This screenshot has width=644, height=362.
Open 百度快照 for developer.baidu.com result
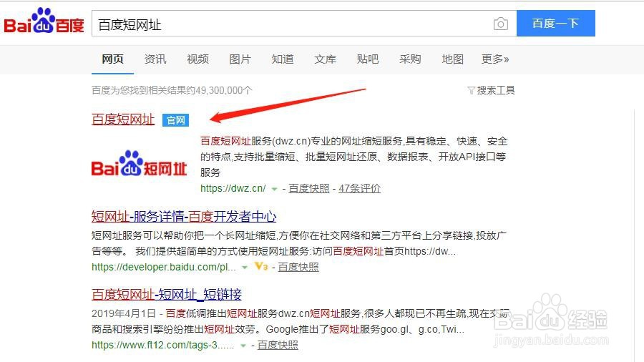click(298, 267)
